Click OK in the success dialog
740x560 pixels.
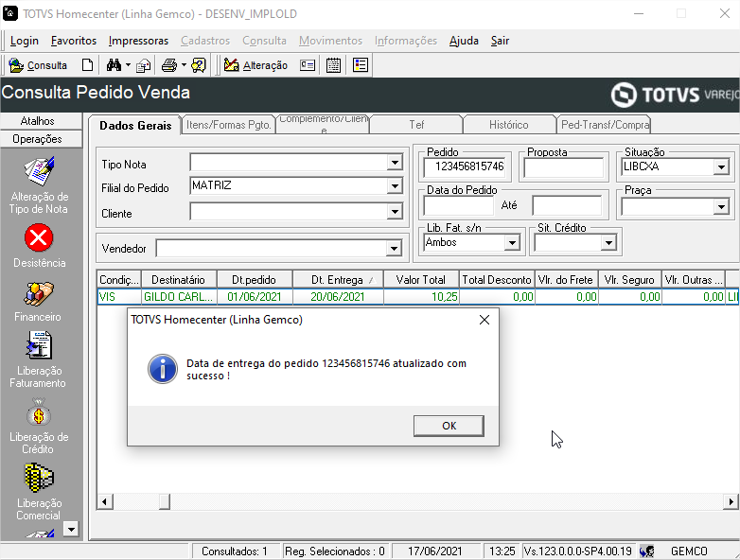point(449,426)
